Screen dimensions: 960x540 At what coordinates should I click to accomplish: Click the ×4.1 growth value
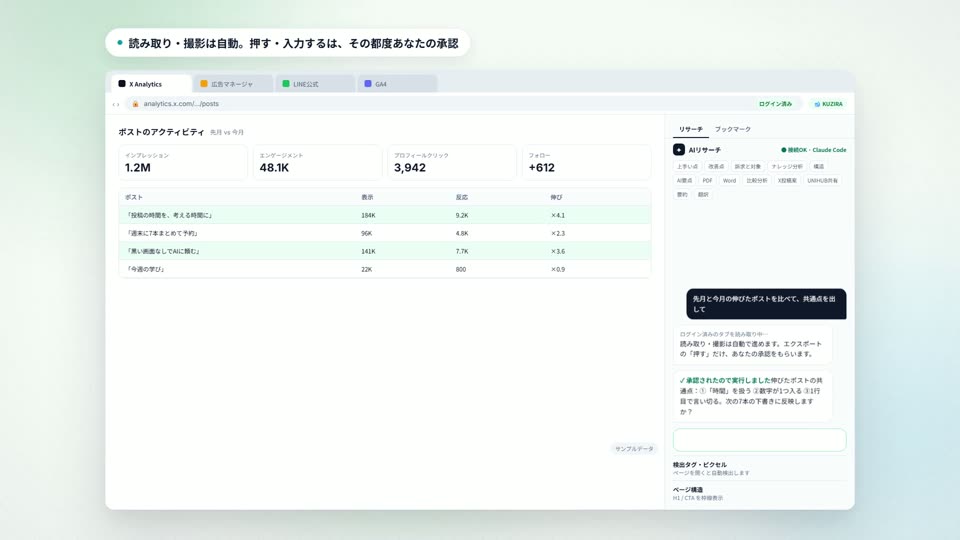[558, 216]
